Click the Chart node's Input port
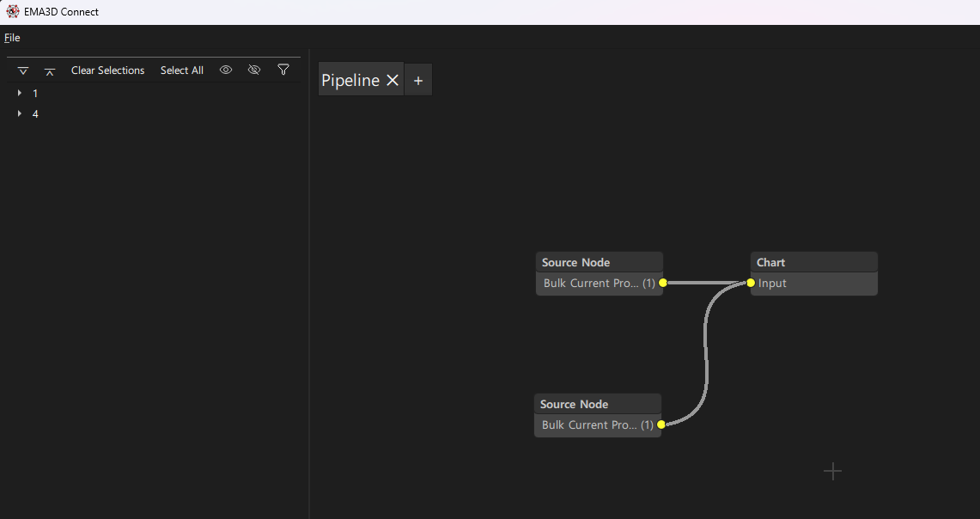The image size is (980, 519). [751, 283]
